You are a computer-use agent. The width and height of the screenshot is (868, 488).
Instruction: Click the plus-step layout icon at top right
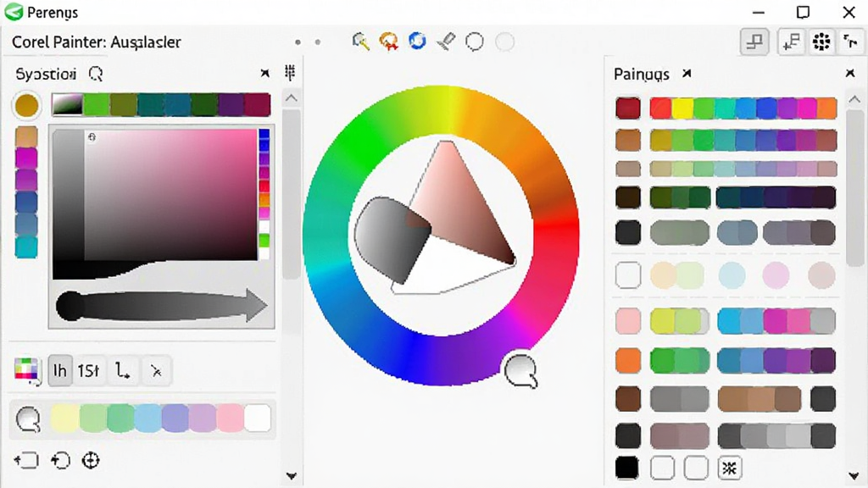(791, 42)
